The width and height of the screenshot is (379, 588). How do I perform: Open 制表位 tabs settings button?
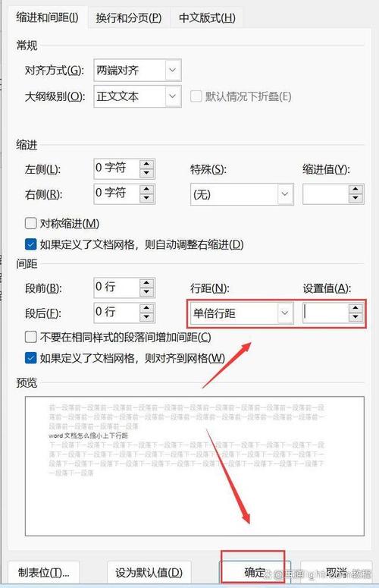pyautogui.click(x=43, y=572)
